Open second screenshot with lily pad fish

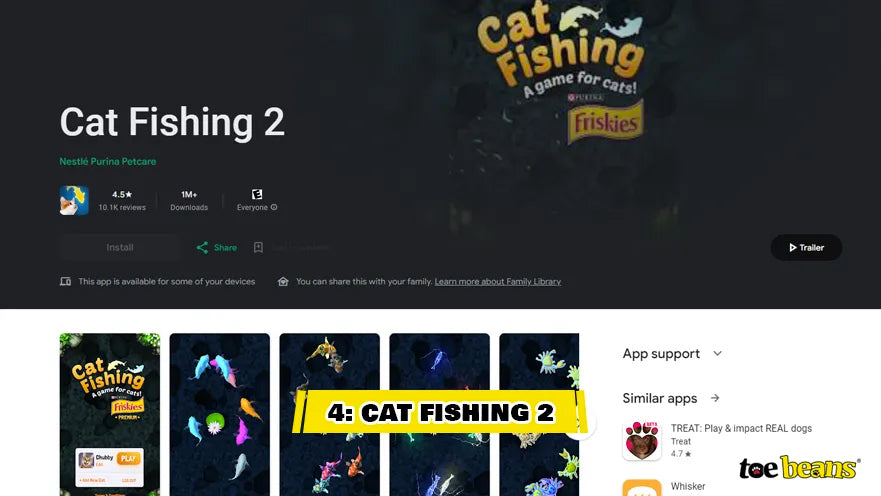(220, 415)
